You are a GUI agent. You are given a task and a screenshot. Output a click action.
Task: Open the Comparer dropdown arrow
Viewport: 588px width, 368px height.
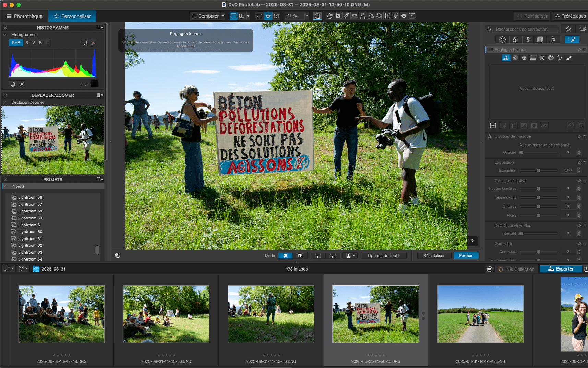click(223, 16)
